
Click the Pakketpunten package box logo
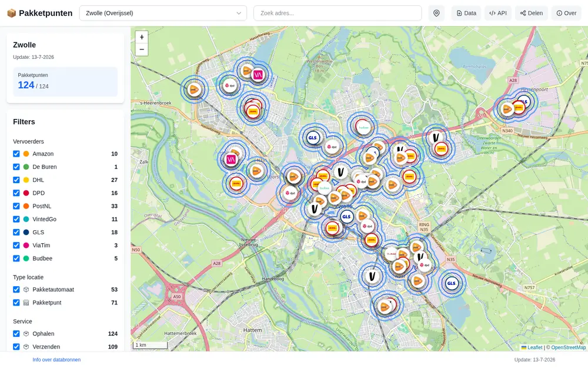pyautogui.click(x=12, y=13)
